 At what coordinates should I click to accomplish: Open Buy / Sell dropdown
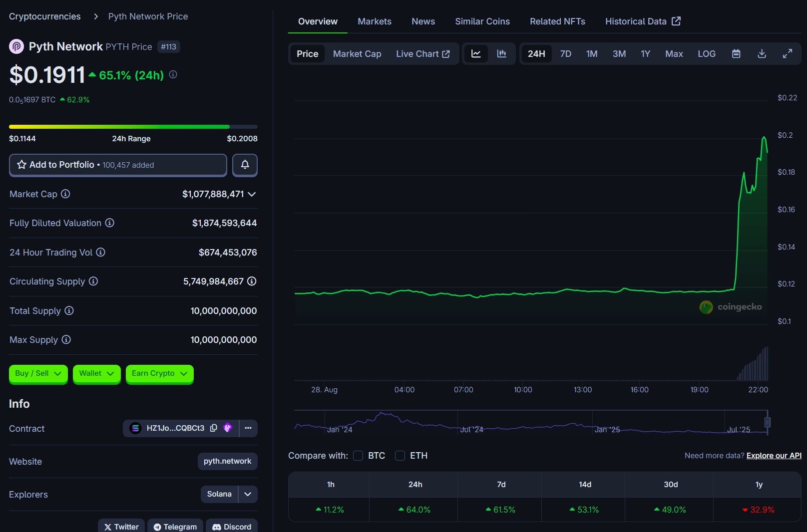coord(38,373)
